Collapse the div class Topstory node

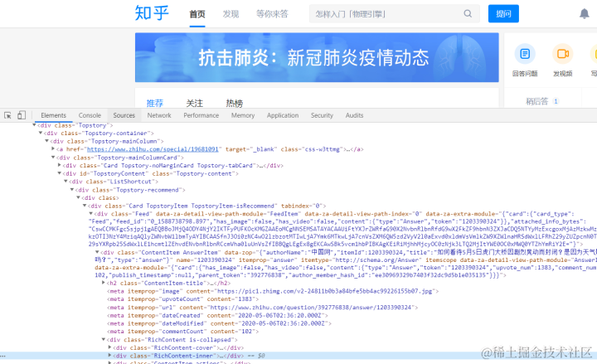[x=34, y=125]
